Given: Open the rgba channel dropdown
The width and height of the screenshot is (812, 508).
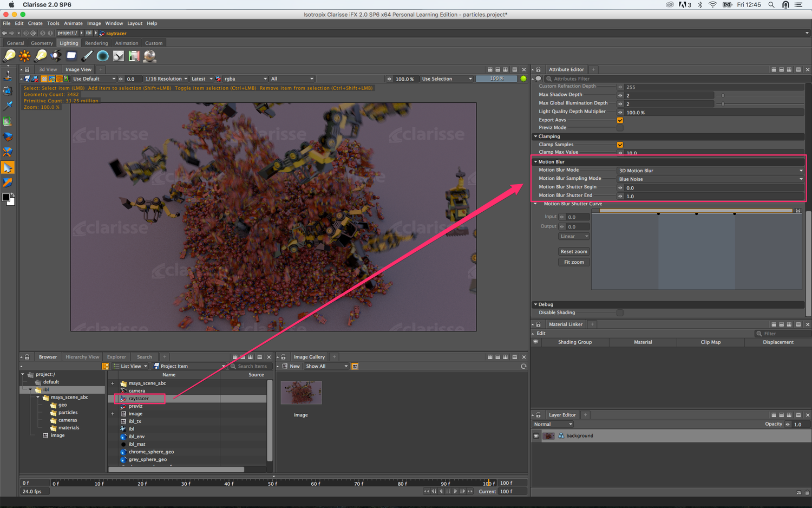Looking at the screenshot, I should coord(246,79).
